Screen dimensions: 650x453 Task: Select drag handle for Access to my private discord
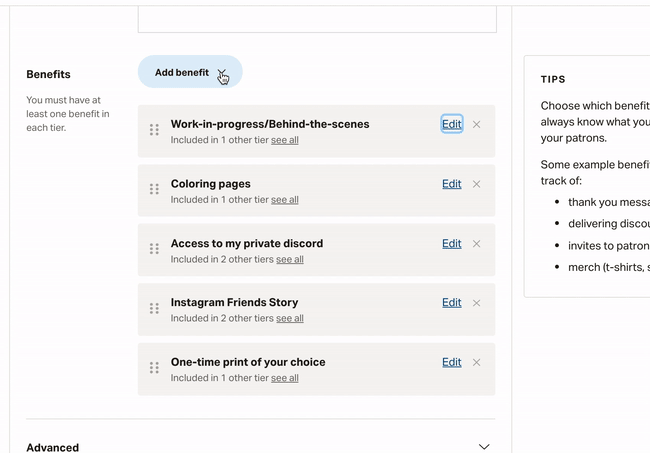coord(154,249)
